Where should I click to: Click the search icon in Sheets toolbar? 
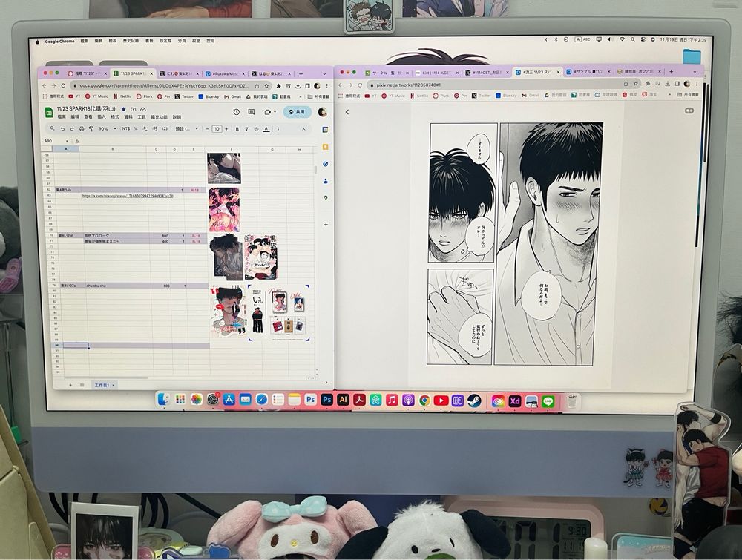point(53,128)
